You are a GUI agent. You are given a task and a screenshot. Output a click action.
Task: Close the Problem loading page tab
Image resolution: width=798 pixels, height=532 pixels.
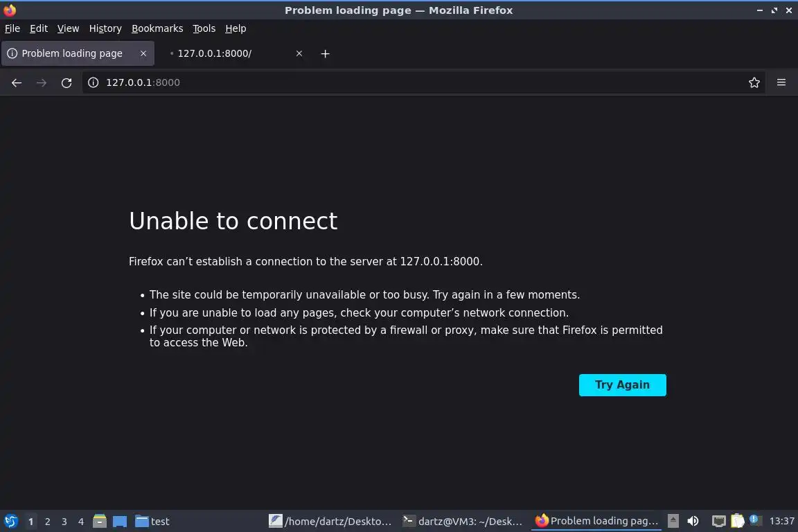[143, 53]
